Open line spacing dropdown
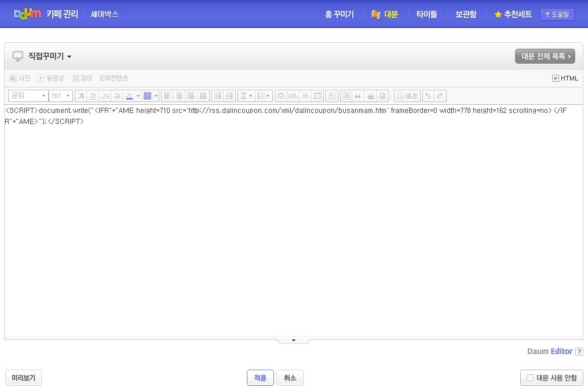Screen dimensions: 588x391 pyautogui.click(x=246, y=96)
